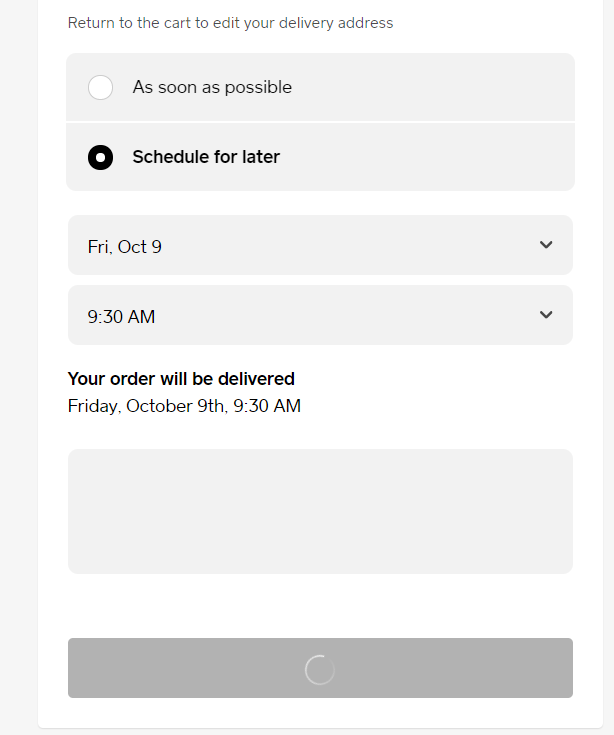Click the loading spinner icon
The width and height of the screenshot is (614, 735).
(319, 669)
